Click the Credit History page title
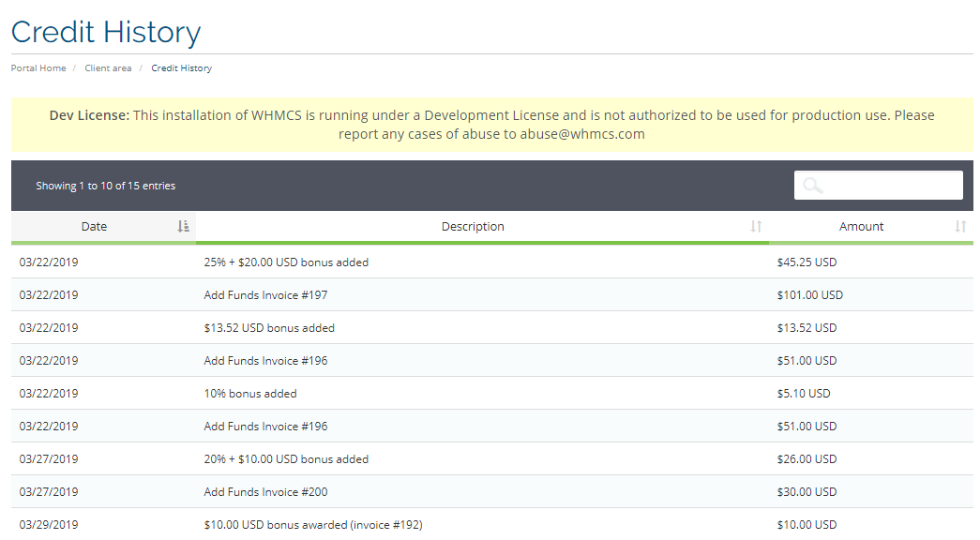The image size is (980, 540). pos(106,32)
